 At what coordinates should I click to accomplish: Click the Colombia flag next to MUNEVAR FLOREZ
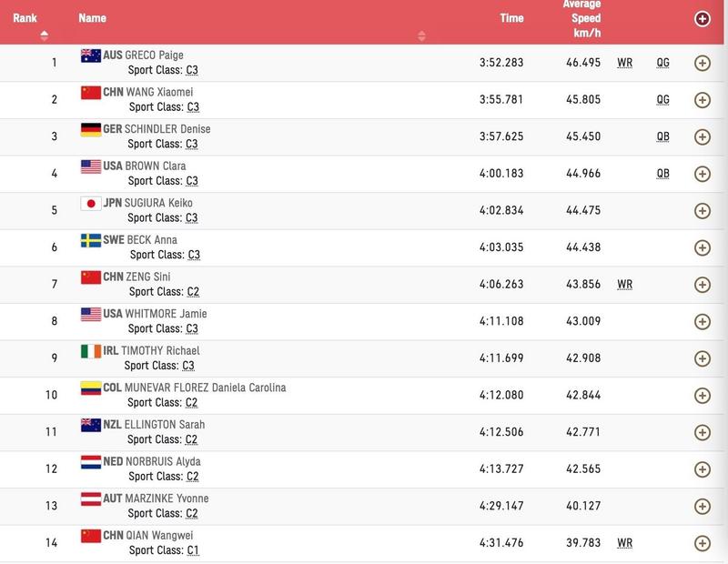[91, 388]
